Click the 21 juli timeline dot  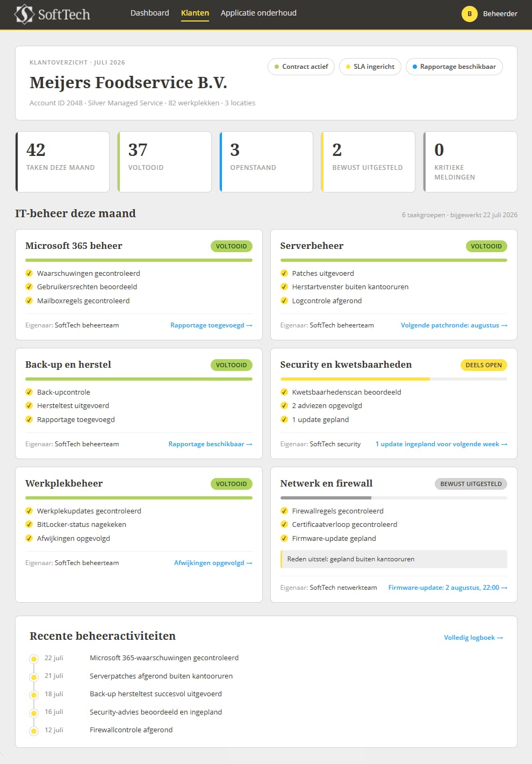pos(34,677)
